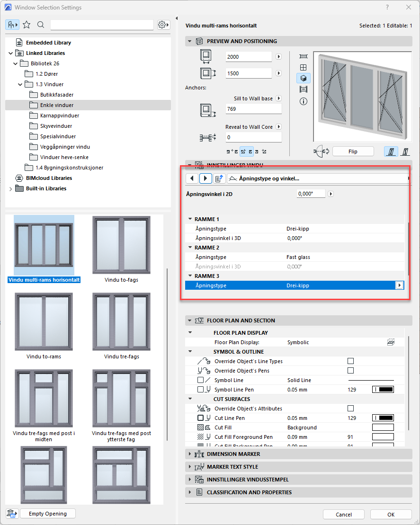This screenshot has height=525, width=420.
Task: Select the 3D view preview icon
Action: 304,78
